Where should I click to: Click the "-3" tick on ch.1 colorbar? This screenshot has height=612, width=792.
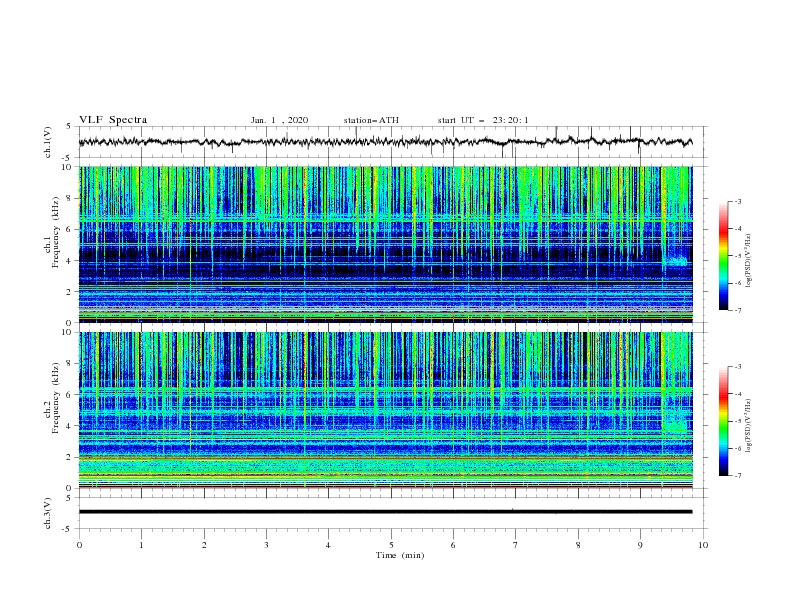737,201
